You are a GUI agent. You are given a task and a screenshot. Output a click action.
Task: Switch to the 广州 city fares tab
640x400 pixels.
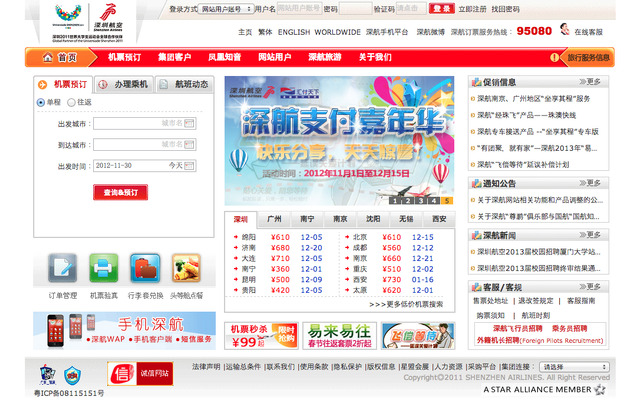pyautogui.click(x=274, y=219)
